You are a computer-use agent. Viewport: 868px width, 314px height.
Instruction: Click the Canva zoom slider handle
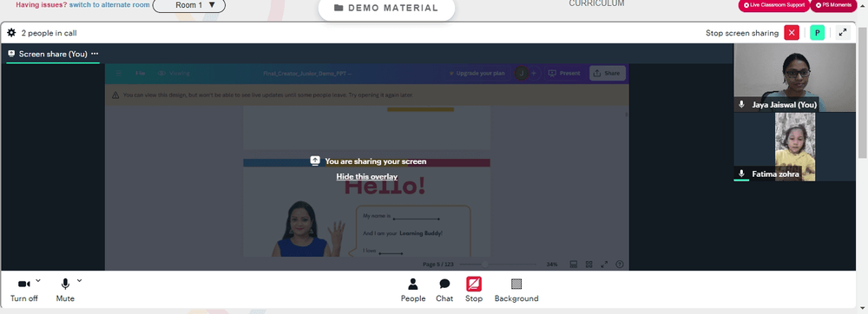[485, 265]
